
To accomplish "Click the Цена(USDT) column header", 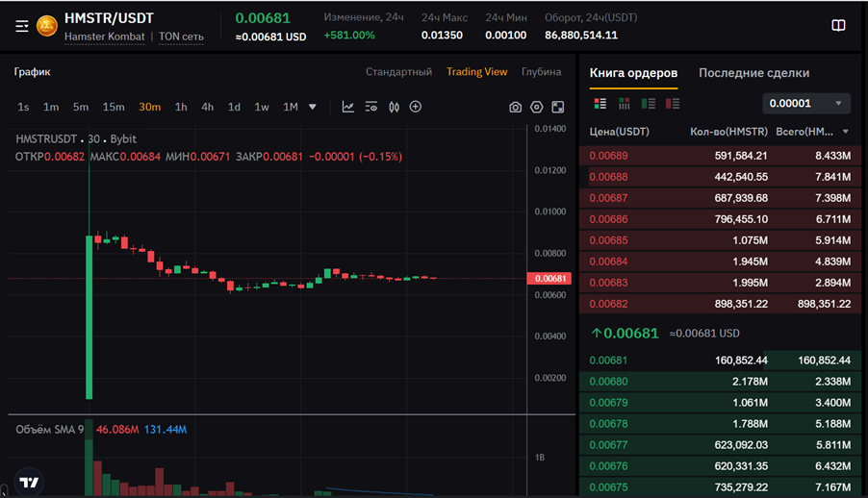I will (x=619, y=132).
